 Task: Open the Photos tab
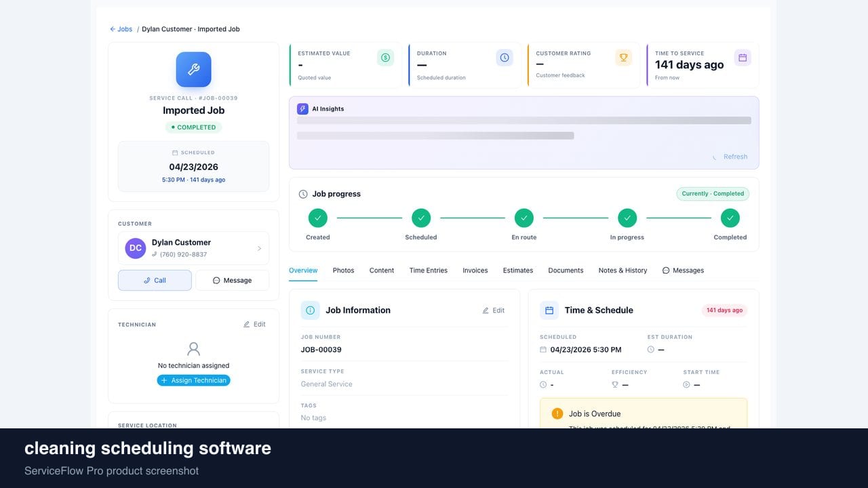[x=344, y=270]
